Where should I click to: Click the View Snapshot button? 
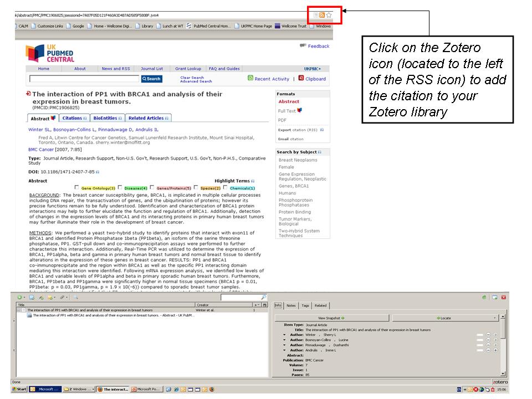pyautogui.click(x=331, y=318)
